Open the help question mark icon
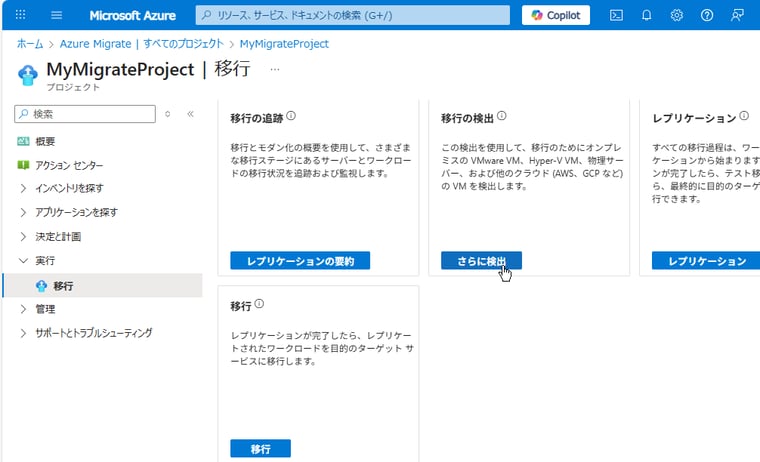The width and height of the screenshot is (760, 462). coord(707,15)
